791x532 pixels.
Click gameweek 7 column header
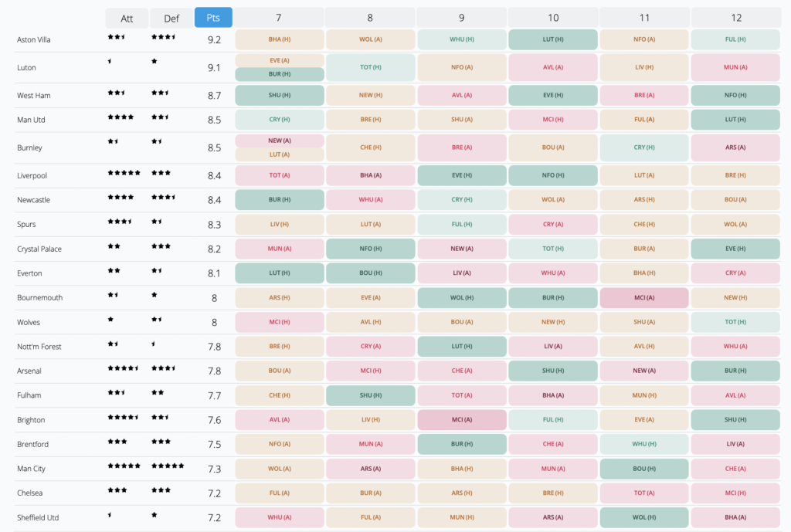point(278,18)
